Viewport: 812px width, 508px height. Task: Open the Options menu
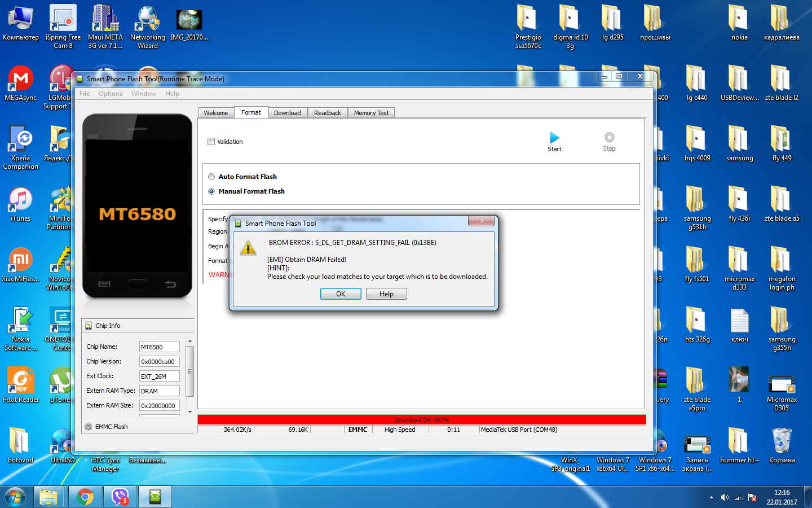click(111, 94)
